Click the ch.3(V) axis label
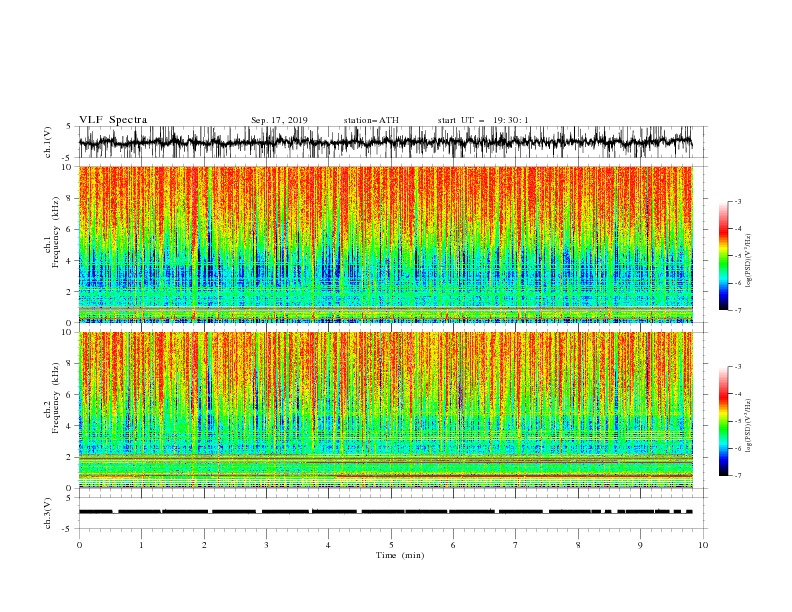 pyautogui.click(x=48, y=513)
